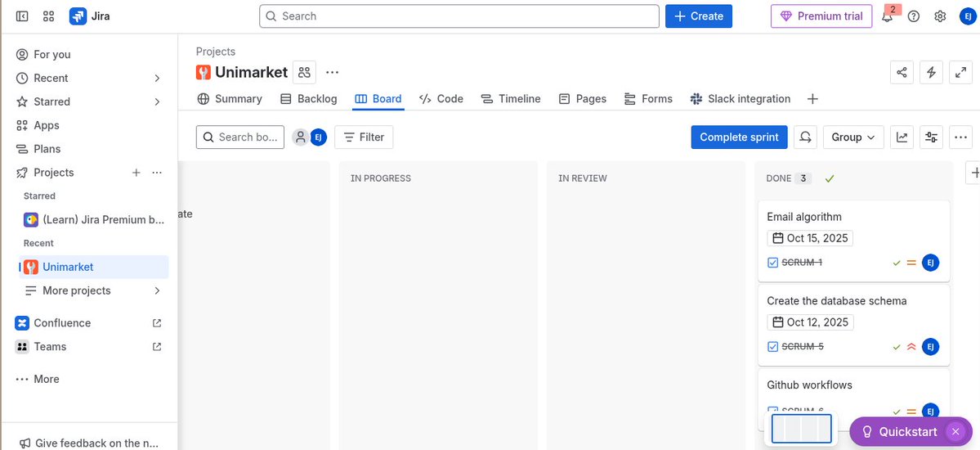Open the insights chart icon
This screenshot has height=450, width=980.
click(902, 137)
